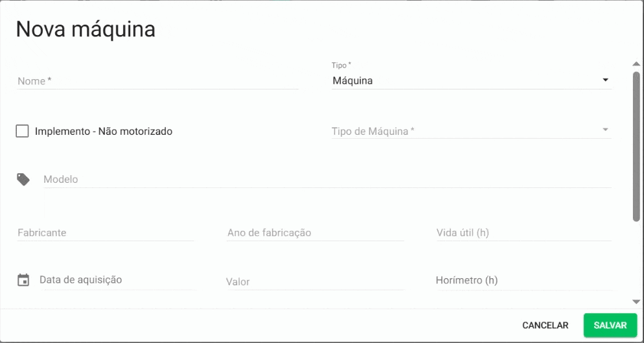Click the tag icon beside Modelo
This screenshot has height=343, width=644.
click(23, 179)
